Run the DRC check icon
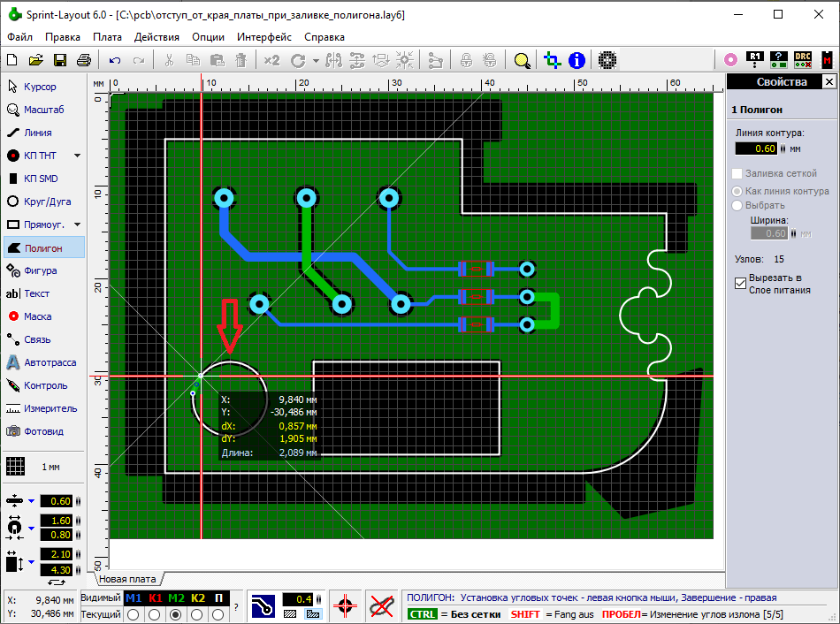Image resolution: width=840 pixels, height=624 pixels. tap(802, 60)
